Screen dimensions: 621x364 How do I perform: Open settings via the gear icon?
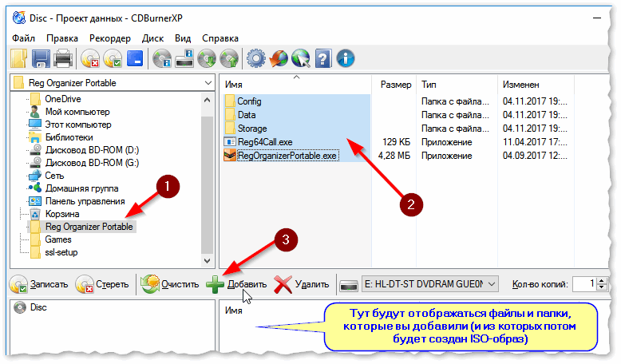click(256, 58)
